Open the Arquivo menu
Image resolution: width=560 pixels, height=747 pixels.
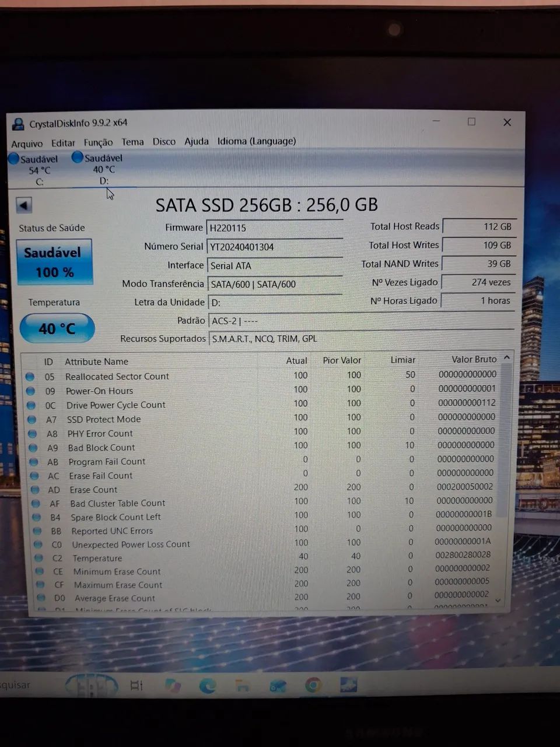(27, 144)
